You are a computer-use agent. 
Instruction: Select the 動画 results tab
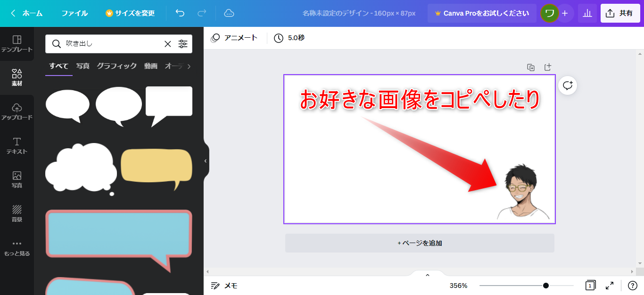click(151, 66)
